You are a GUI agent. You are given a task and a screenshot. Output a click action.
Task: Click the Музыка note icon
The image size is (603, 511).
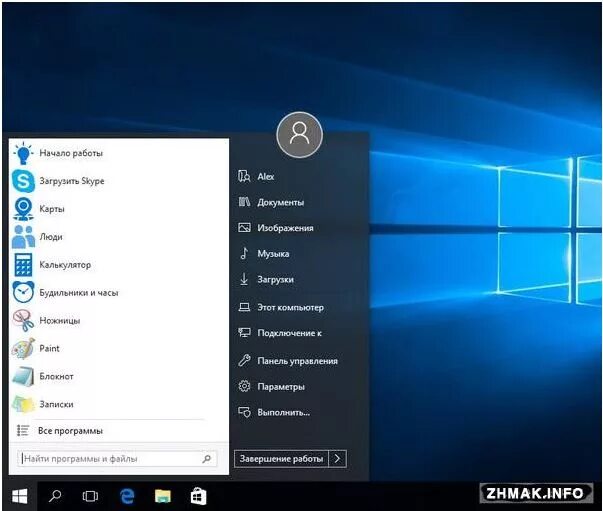coord(244,253)
